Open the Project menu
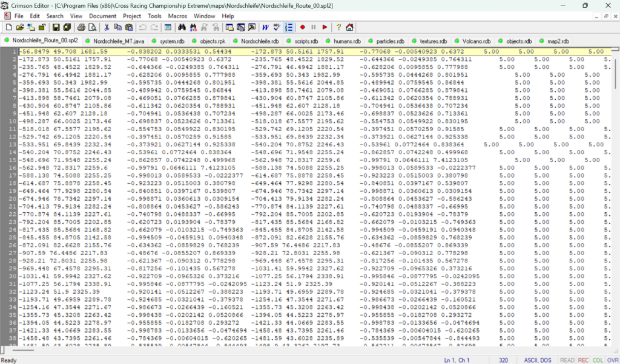Image resolution: width=620 pixels, height=364 pixels. click(x=131, y=16)
